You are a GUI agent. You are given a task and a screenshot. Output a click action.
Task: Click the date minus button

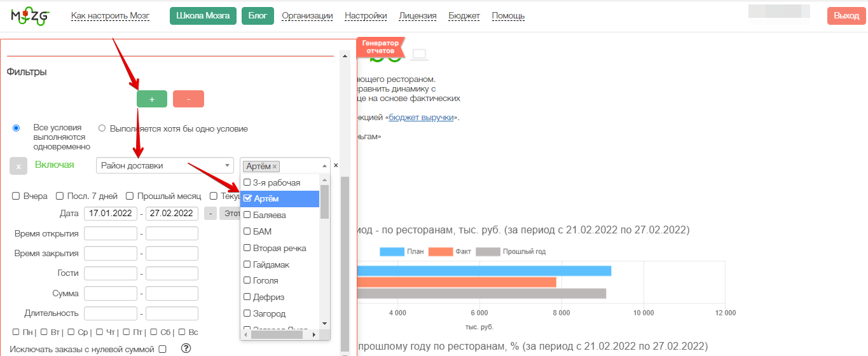click(210, 214)
